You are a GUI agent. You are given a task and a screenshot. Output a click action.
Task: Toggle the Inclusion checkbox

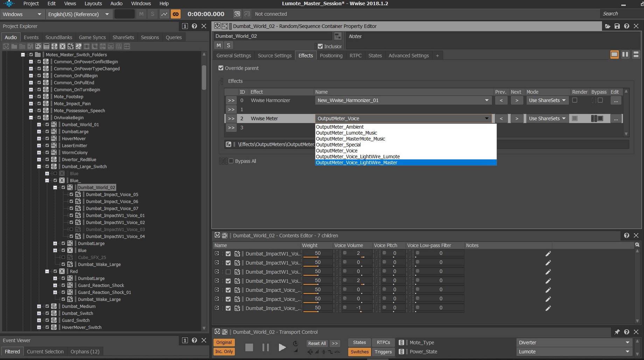pos(320,46)
